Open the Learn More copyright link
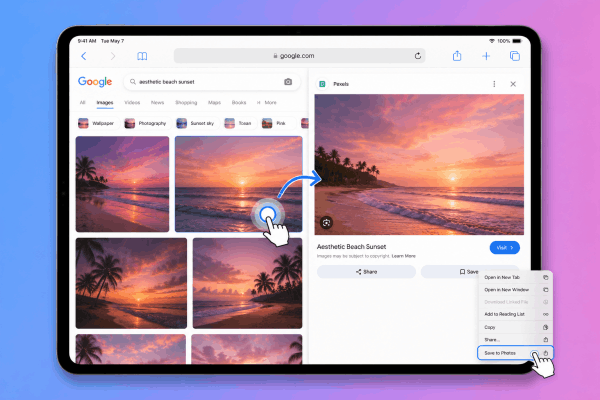600x400 pixels. pyautogui.click(x=403, y=256)
